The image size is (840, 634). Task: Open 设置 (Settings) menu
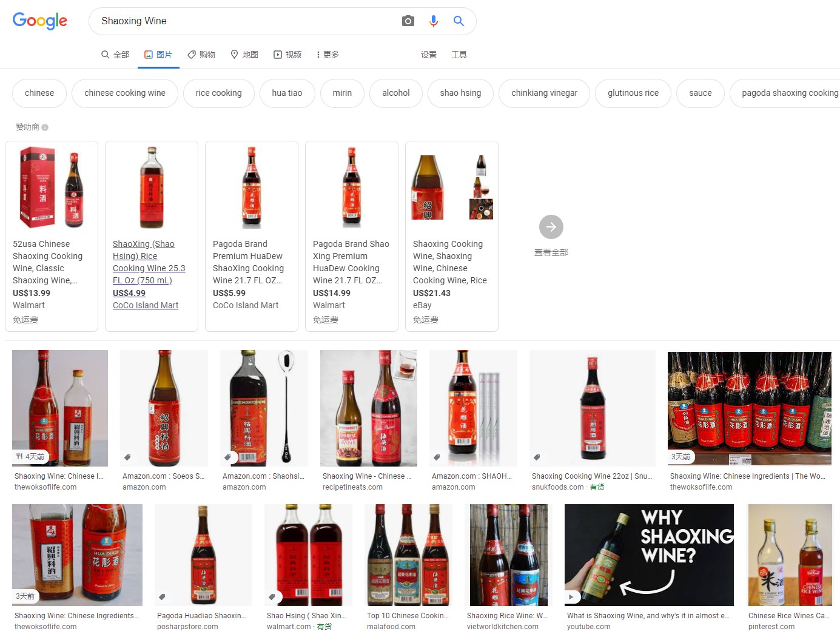point(429,55)
